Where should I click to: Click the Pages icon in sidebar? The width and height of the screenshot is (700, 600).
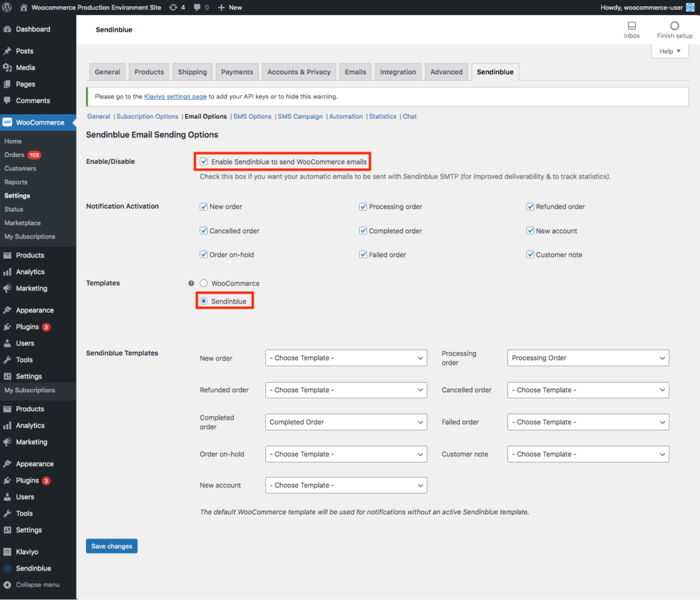click(7, 84)
